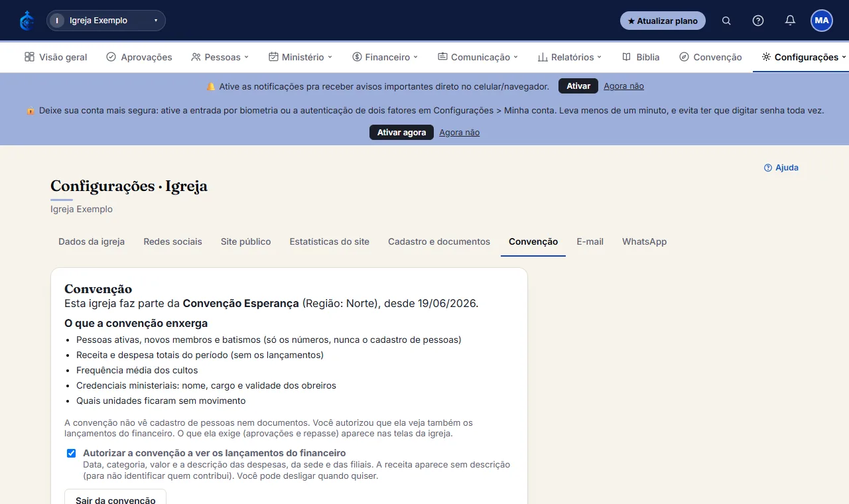Image resolution: width=849 pixels, height=504 pixels.
Task: Click the Comunicação message icon
Action: (x=442, y=57)
